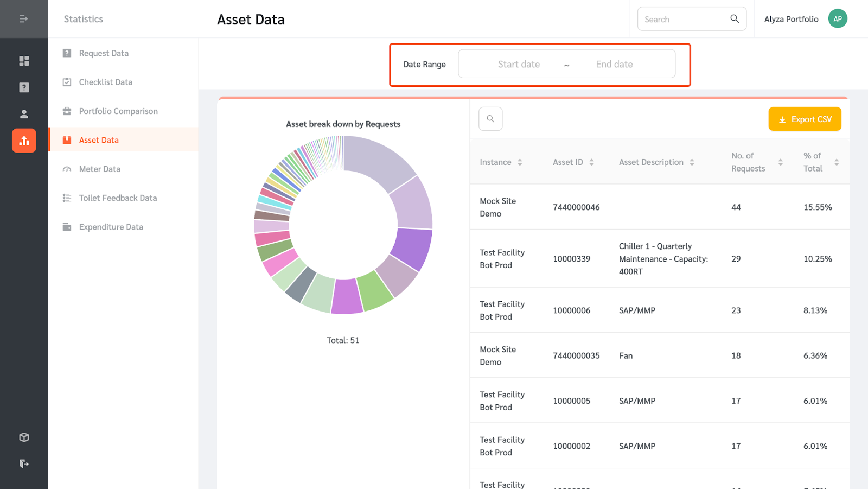The height and width of the screenshot is (489, 868).
Task: Click the Request Data menu icon
Action: point(67,53)
